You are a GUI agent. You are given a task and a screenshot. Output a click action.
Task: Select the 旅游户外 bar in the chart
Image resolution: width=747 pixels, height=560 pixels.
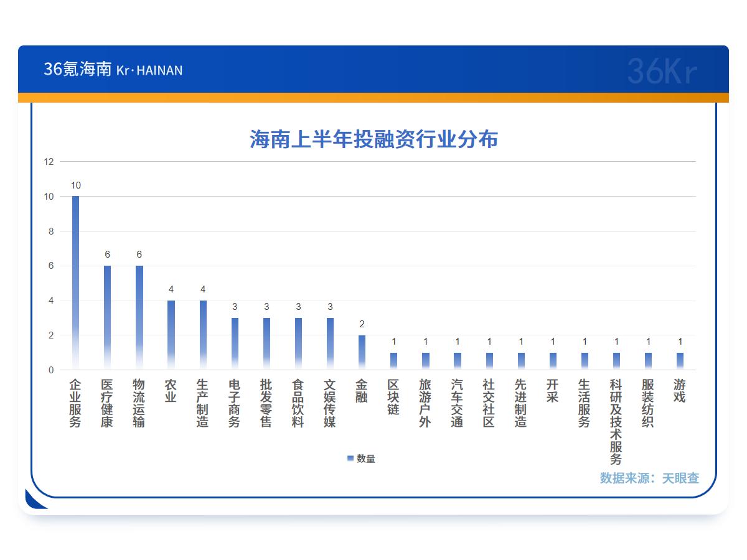425,362
